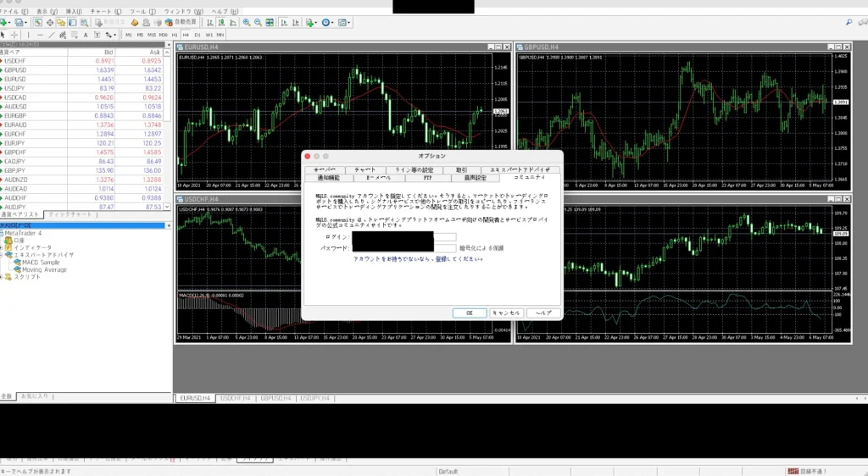Select the cursor arrow tool
This screenshot has height=476, width=868.
click(x=3, y=35)
